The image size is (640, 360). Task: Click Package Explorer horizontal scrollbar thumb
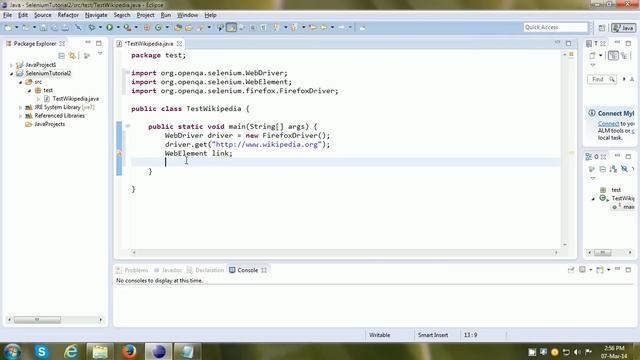(x=37, y=320)
